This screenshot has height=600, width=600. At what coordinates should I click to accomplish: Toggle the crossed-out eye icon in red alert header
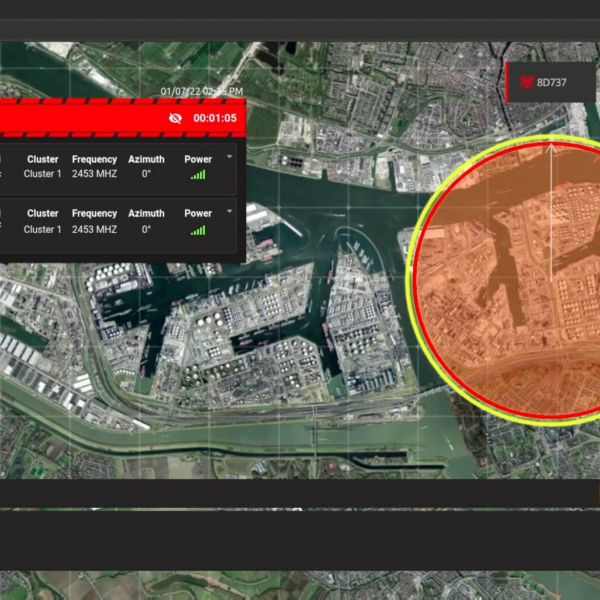(x=175, y=118)
